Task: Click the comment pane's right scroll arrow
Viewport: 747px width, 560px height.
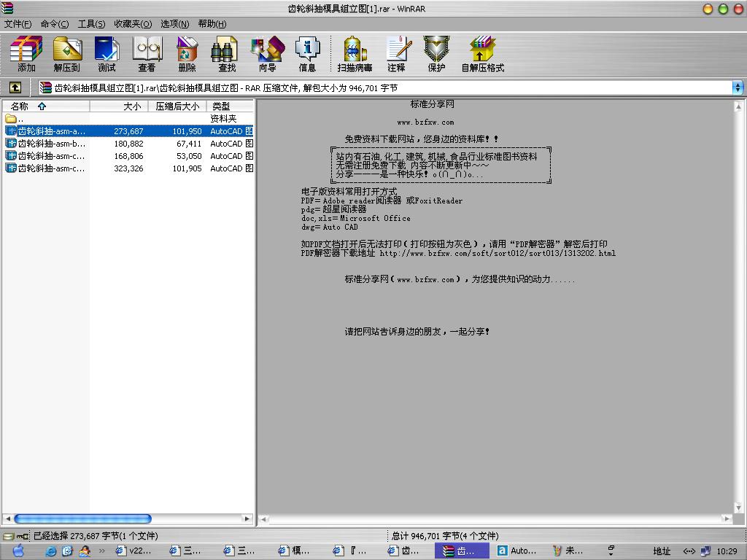Action: pyautogui.click(x=726, y=519)
